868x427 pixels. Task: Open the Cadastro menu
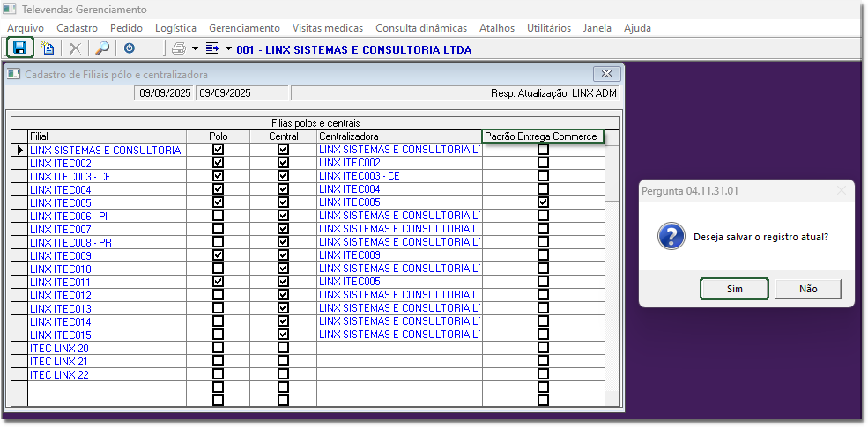tap(77, 27)
